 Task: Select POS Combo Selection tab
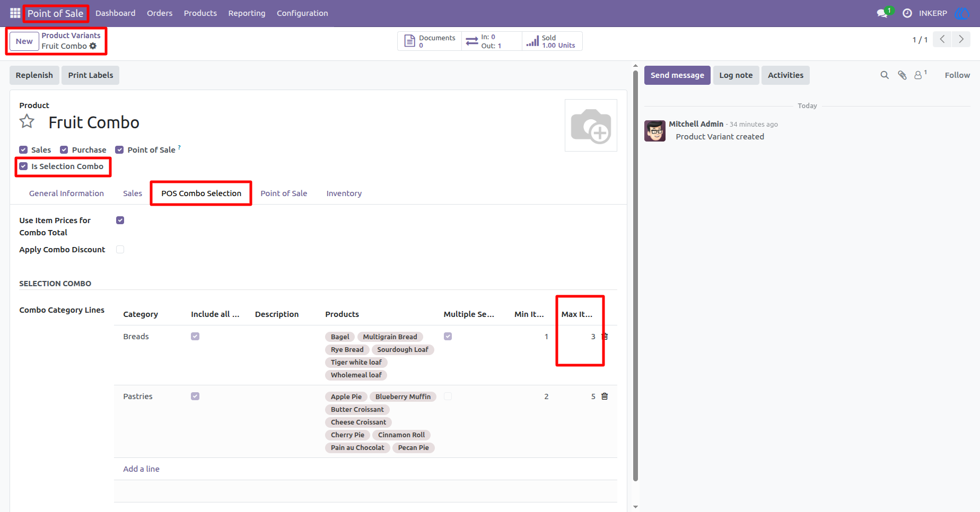click(x=202, y=193)
